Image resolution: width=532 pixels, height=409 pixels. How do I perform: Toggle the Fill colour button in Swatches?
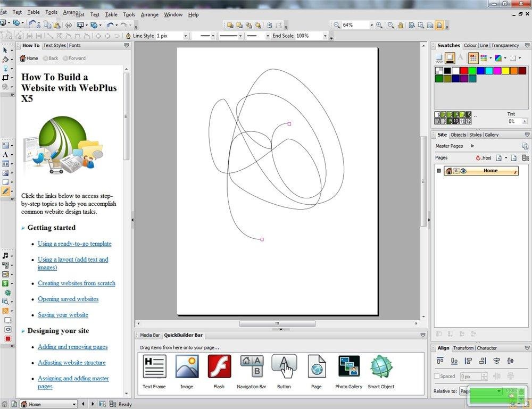439,58
